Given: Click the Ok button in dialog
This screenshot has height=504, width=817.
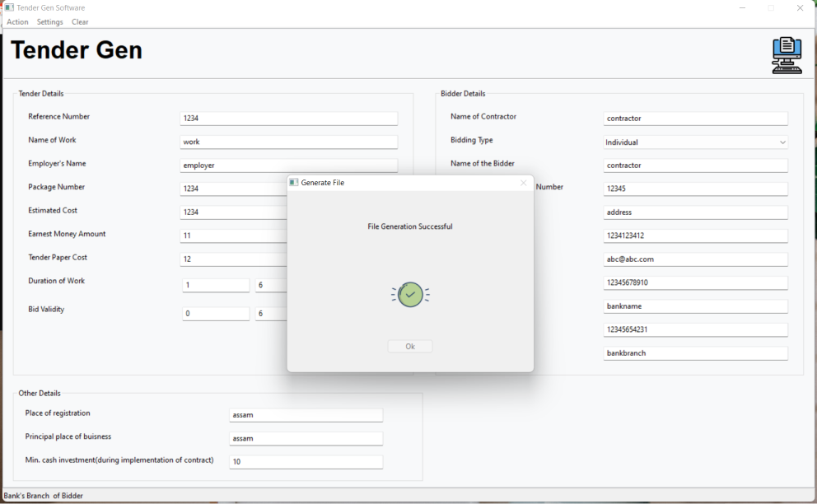Looking at the screenshot, I should [x=410, y=346].
